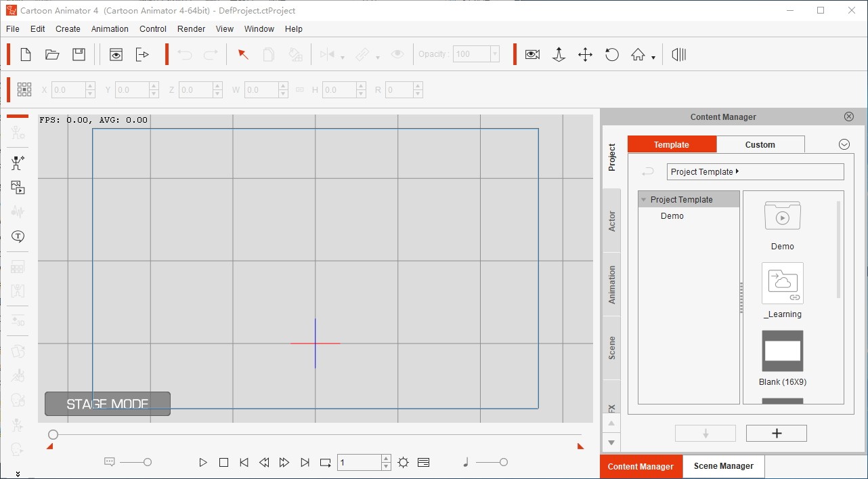Toggle the timeline panel icon
The image size is (868, 479).
coord(424,463)
